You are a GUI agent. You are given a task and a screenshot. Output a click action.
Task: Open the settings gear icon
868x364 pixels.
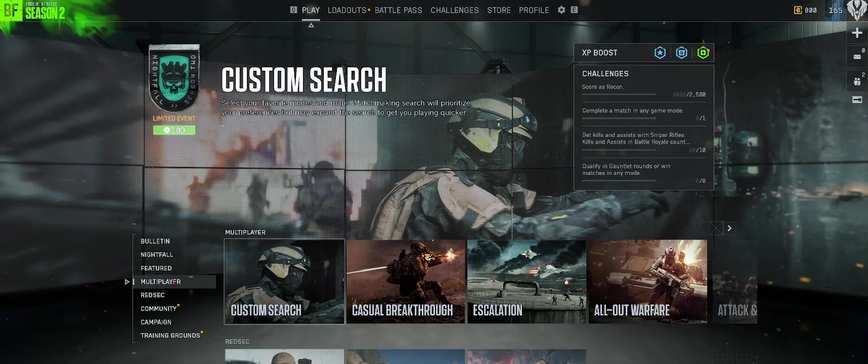coord(561,10)
